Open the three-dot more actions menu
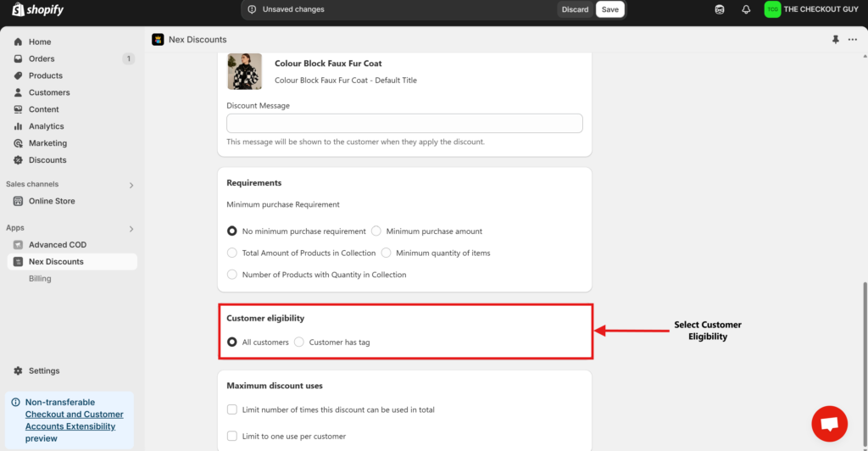 click(x=853, y=39)
